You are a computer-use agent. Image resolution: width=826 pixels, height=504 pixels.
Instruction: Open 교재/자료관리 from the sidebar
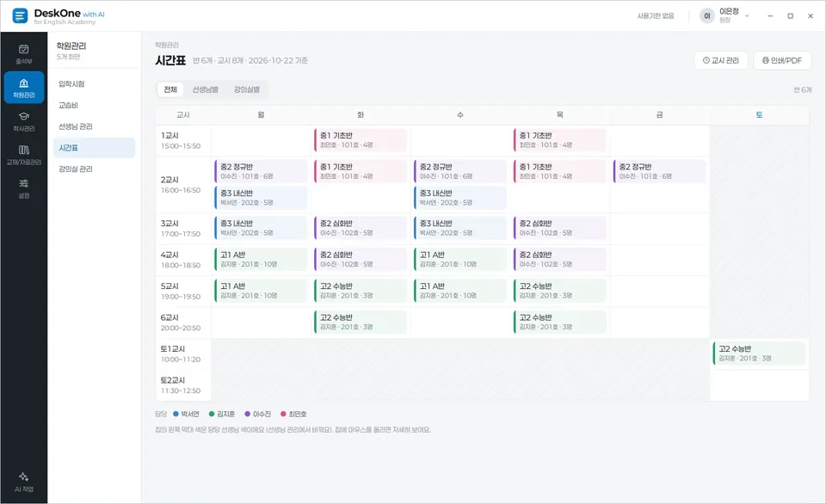point(24,155)
